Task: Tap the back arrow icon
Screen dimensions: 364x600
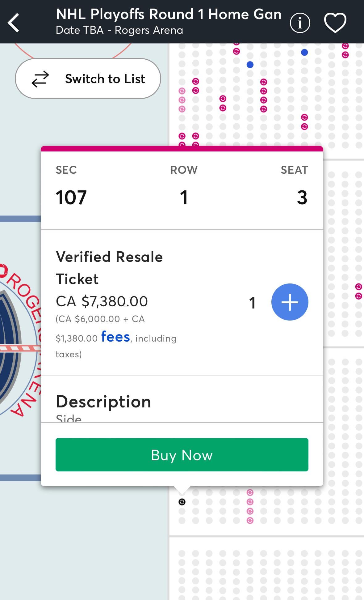Action: click(14, 22)
